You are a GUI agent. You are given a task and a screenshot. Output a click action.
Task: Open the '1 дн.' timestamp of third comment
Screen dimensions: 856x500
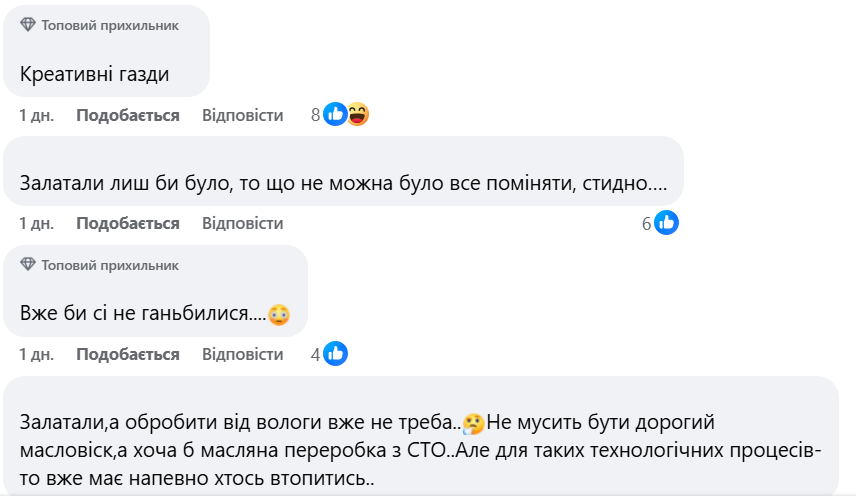click(37, 354)
